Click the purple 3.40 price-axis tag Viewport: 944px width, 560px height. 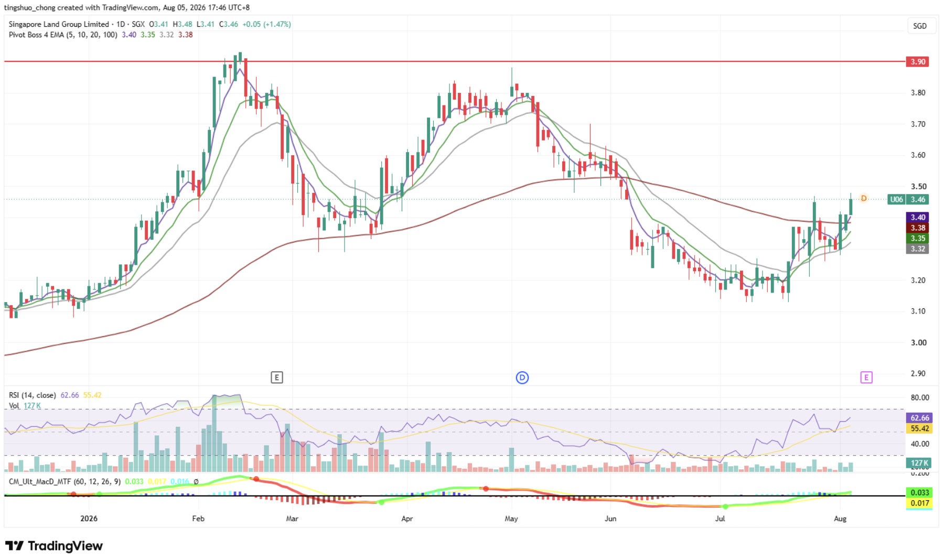918,217
